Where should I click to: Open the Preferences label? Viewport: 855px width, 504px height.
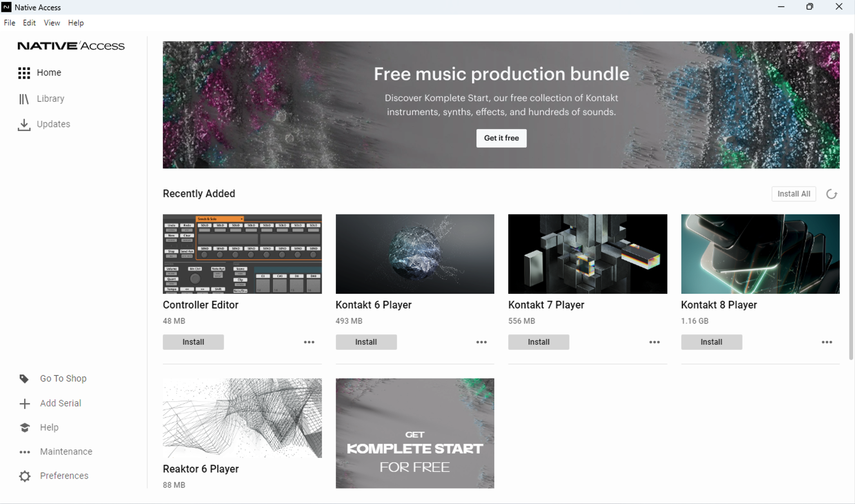click(x=64, y=476)
